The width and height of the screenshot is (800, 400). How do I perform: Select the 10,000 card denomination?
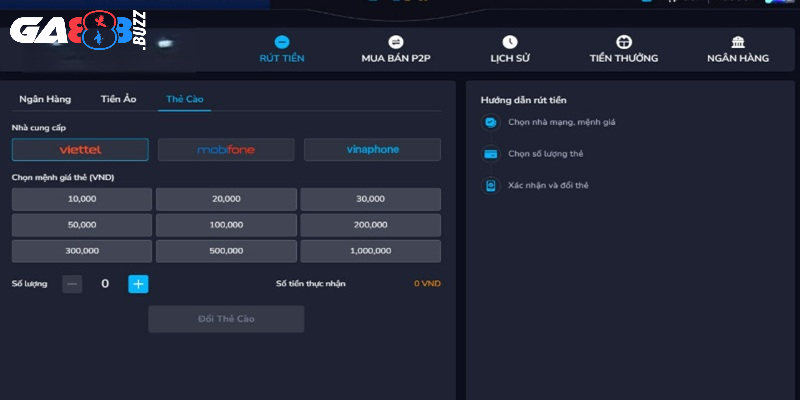click(x=82, y=199)
